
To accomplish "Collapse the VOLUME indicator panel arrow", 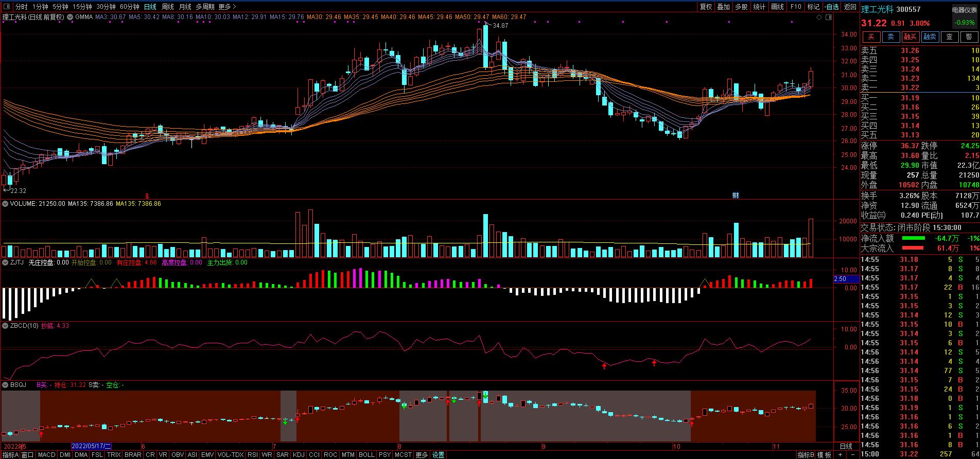I will [5, 204].
